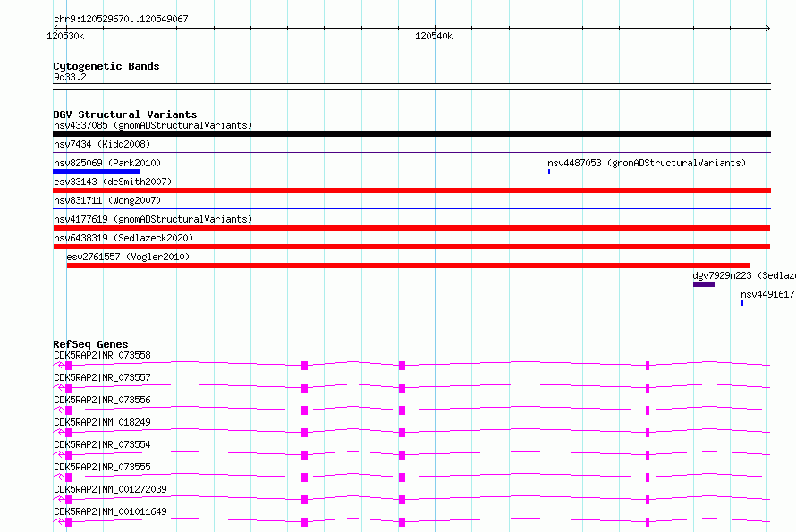The width and height of the screenshot is (796, 532).
Task: Click the rightmost narrow exon of NM_001272039
Action: click(648, 500)
